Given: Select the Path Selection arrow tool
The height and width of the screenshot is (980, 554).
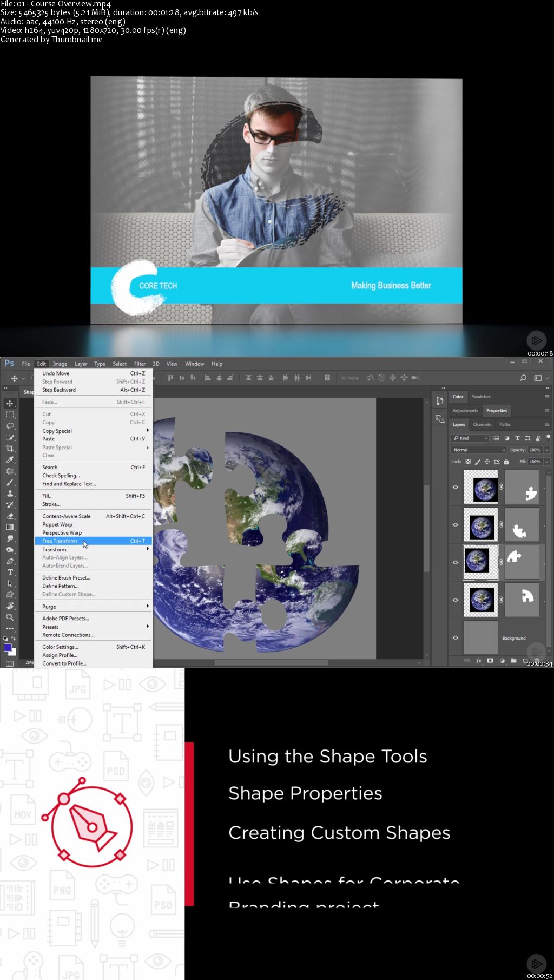Looking at the screenshot, I should (10, 584).
